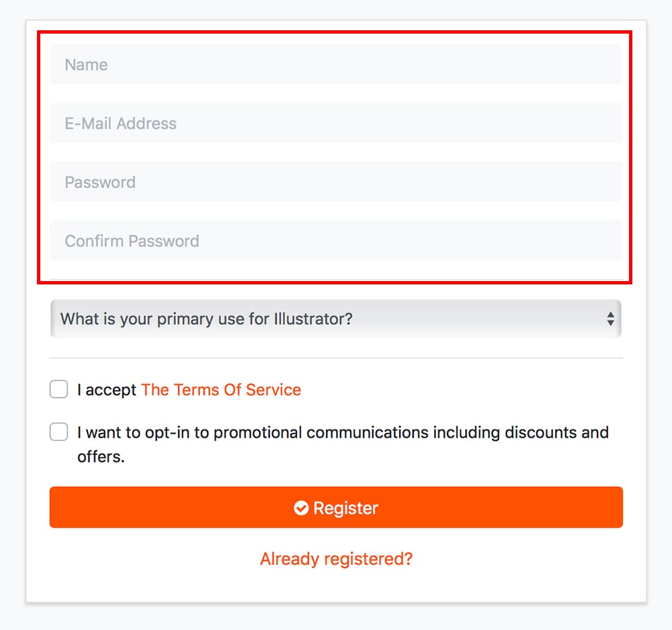Click the dropdown's up-down arrows icon
672x630 pixels.
(610, 319)
